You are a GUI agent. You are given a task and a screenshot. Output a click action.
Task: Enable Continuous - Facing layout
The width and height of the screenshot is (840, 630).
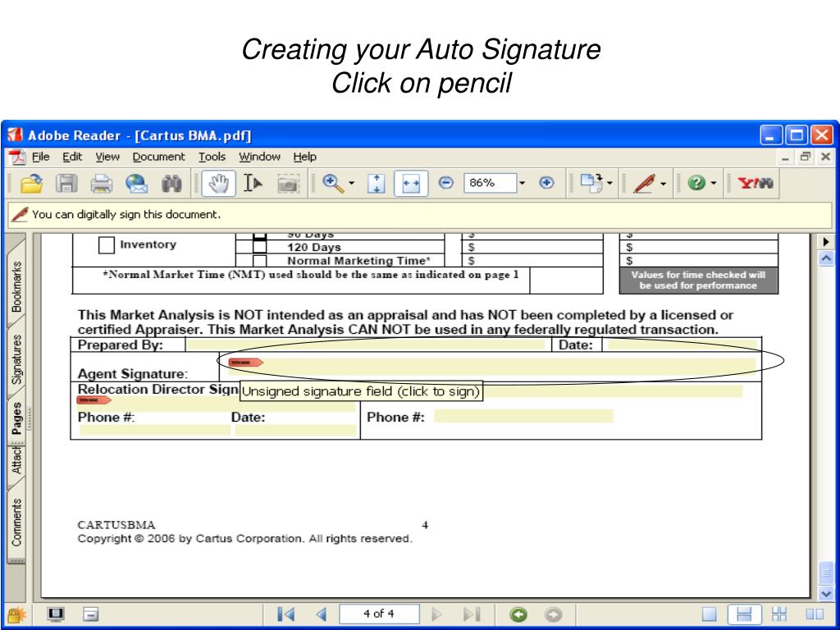click(779, 614)
